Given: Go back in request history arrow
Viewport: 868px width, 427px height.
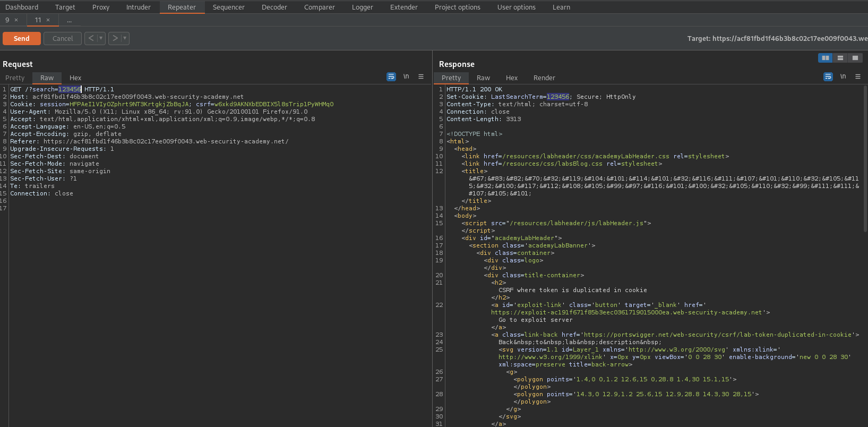Looking at the screenshot, I should (91, 38).
